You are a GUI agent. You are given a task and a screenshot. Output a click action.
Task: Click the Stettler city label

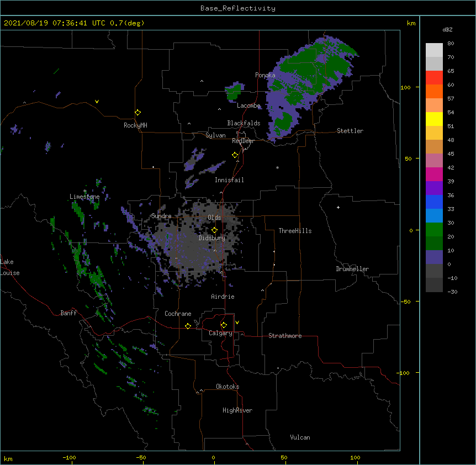tap(350, 131)
